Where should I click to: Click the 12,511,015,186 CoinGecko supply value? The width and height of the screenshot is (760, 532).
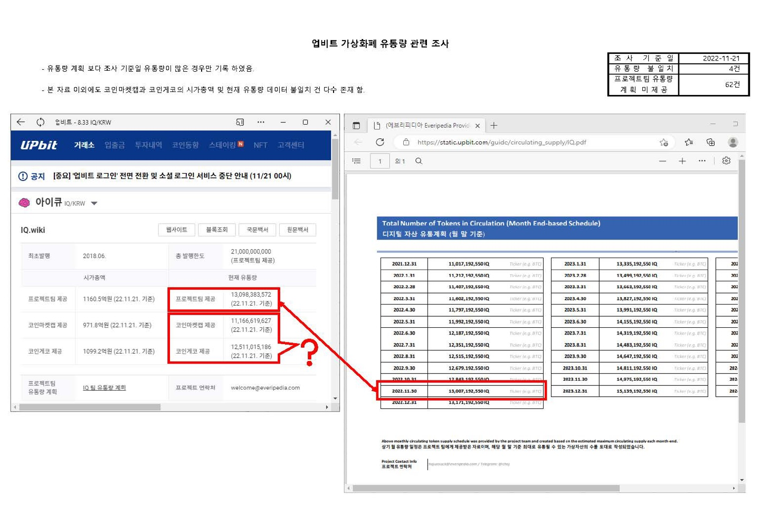pos(251,347)
